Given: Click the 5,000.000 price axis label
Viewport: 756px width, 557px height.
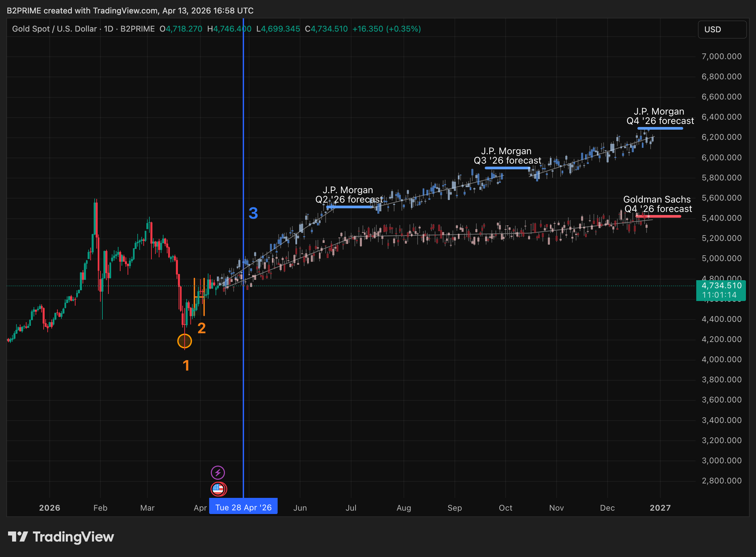Looking at the screenshot, I should (x=721, y=258).
